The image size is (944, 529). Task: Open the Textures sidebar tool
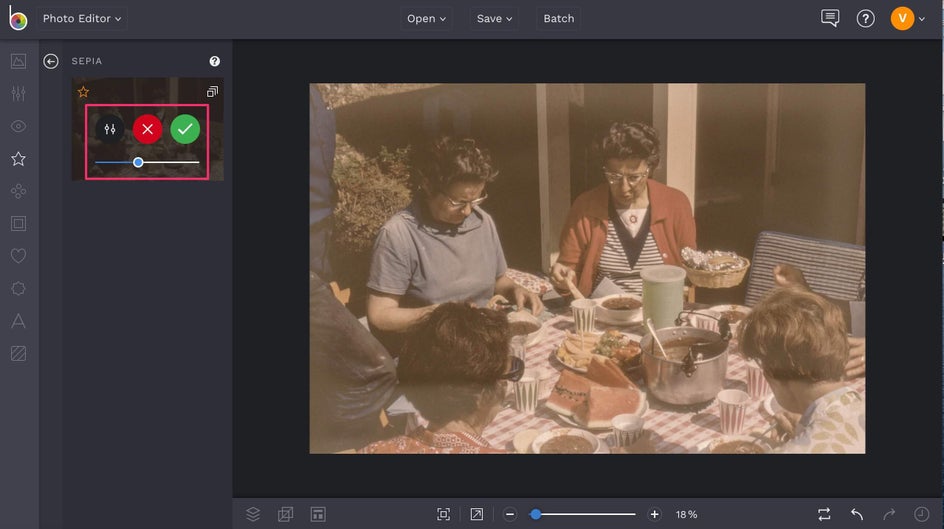(19, 353)
